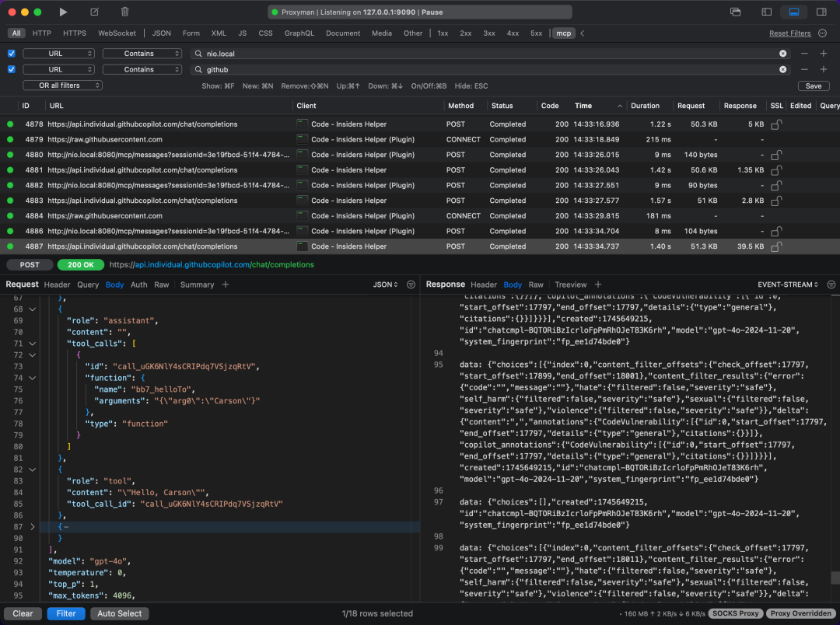Disable the 'github' filter row checkbox
Viewport: 840px width, 625px height.
pos(11,69)
